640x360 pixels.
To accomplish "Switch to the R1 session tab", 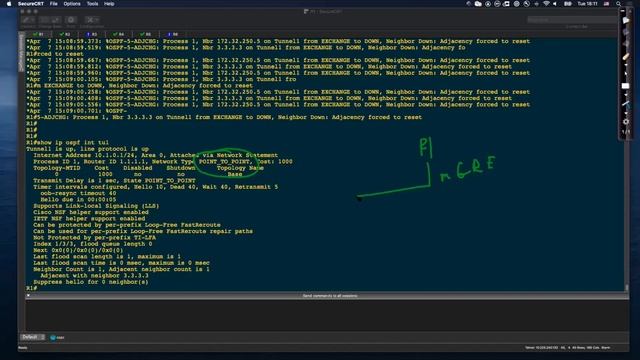I will tap(38, 34).
